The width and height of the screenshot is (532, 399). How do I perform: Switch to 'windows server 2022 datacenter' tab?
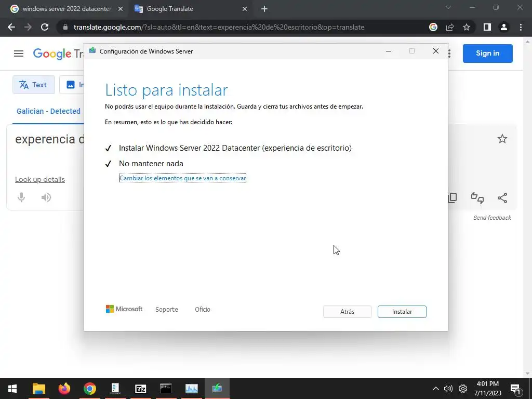pos(66,9)
